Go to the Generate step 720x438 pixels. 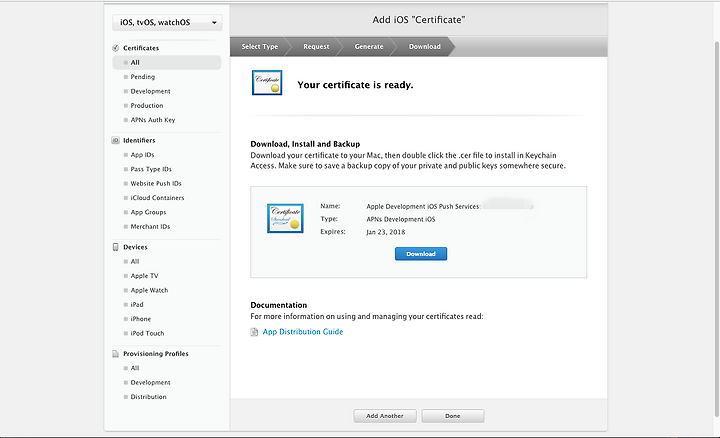[369, 46]
